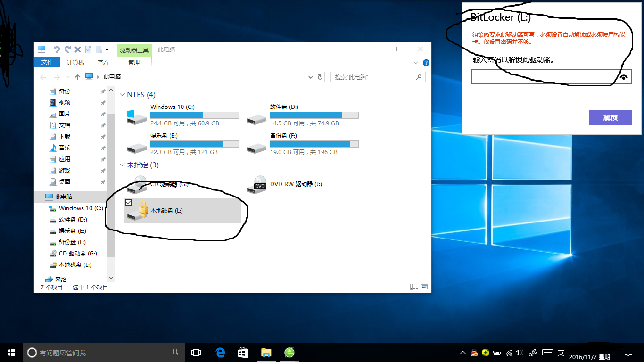Switch to large icons view in status bar
The image size is (644, 362).
pos(424,287)
